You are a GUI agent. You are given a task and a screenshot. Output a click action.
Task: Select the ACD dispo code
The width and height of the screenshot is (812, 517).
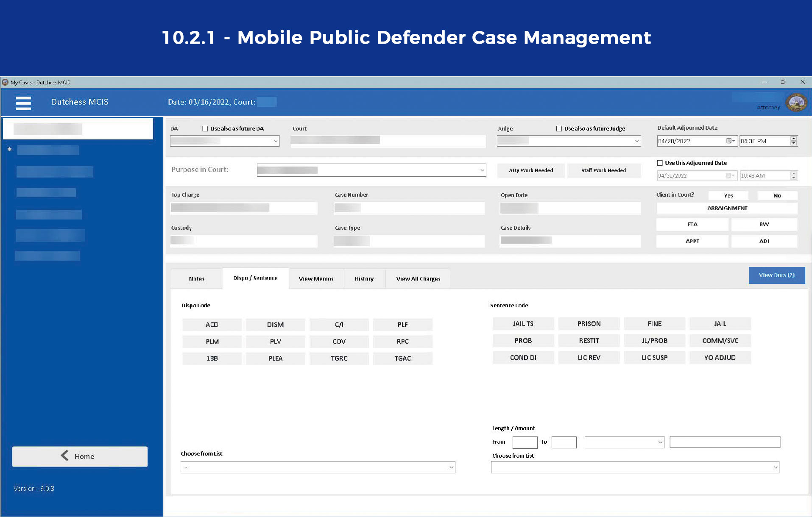pos(212,325)
